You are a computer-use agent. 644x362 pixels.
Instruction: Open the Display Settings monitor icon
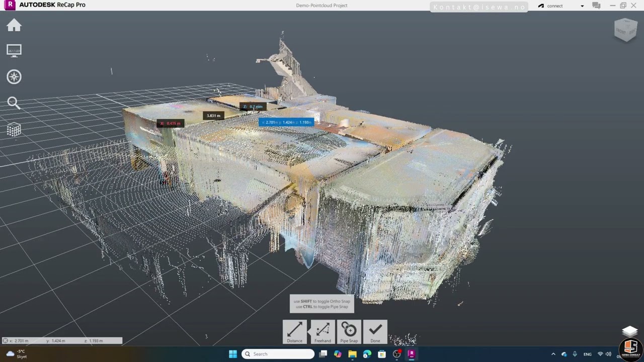[x=14, y=50]
